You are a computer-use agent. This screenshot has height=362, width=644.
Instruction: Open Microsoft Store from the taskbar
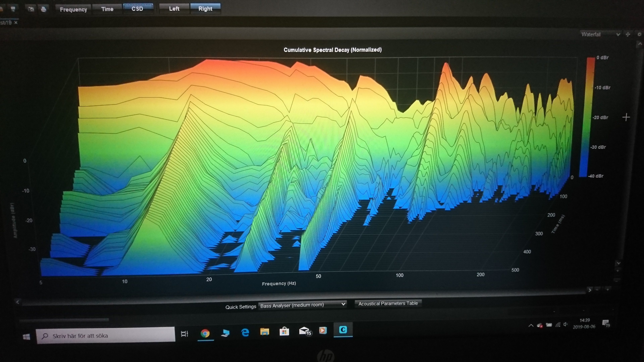284,331
